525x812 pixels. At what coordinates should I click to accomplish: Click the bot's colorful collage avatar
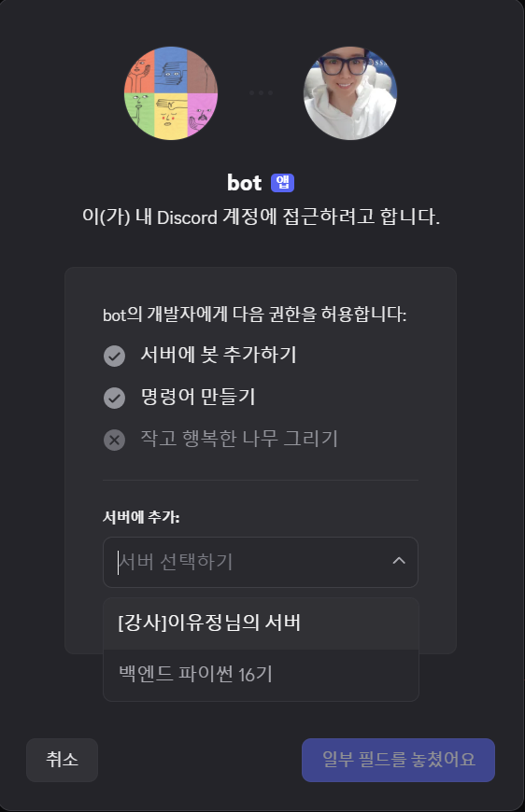pos(171,93)
